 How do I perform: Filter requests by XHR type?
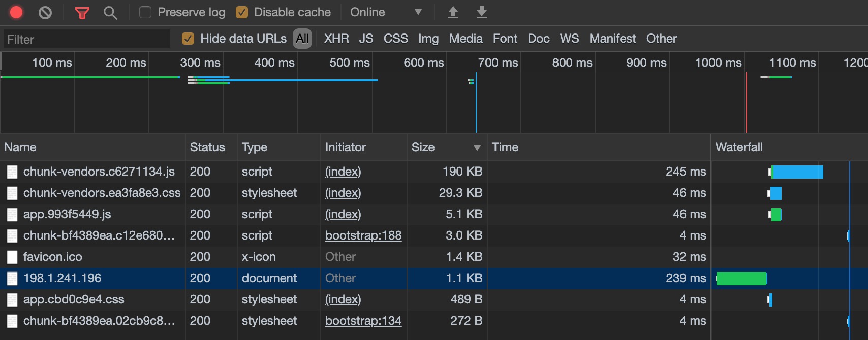pos(336,39)
